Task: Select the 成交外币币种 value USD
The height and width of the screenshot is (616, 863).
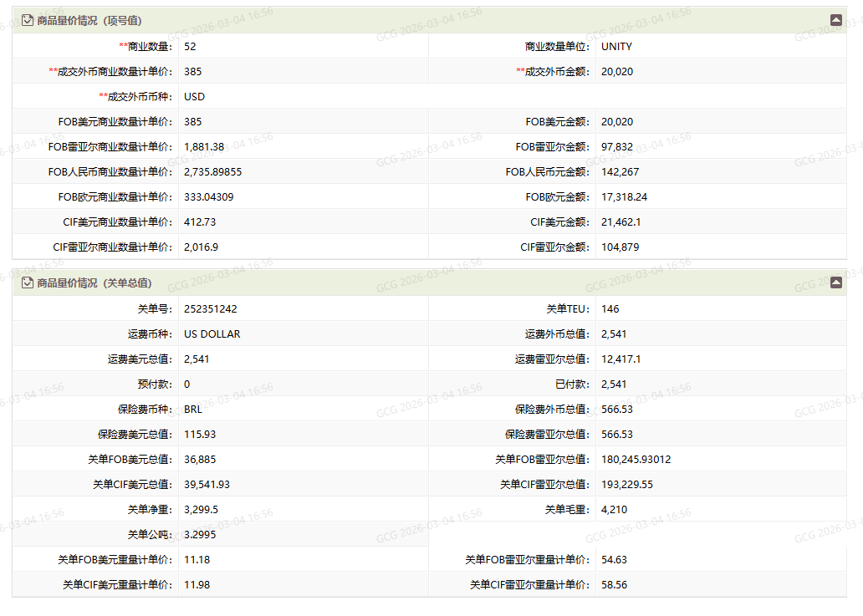Action: (x=194, y=97)
